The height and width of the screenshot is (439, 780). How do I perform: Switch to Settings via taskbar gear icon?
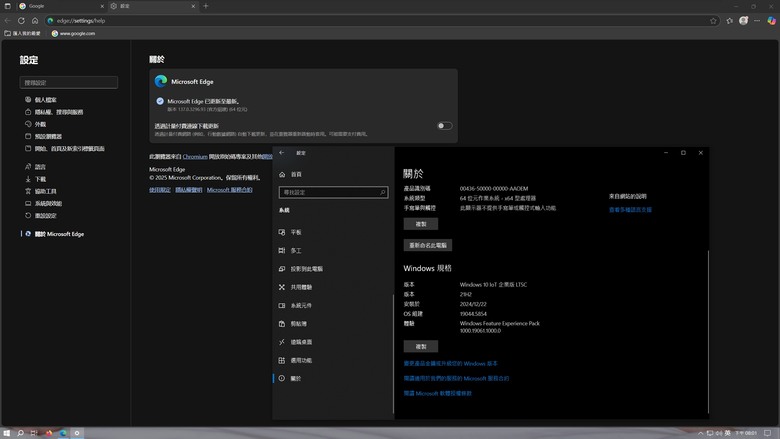click(77, 433)
